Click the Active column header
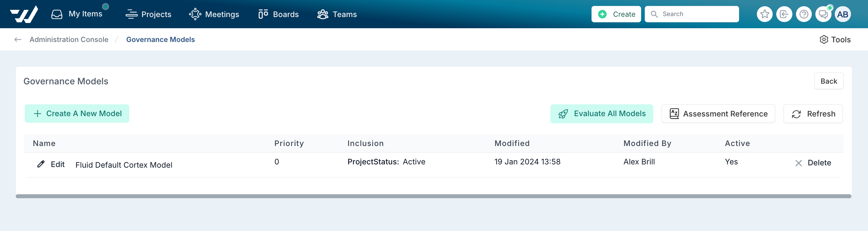 coord(737,143)
